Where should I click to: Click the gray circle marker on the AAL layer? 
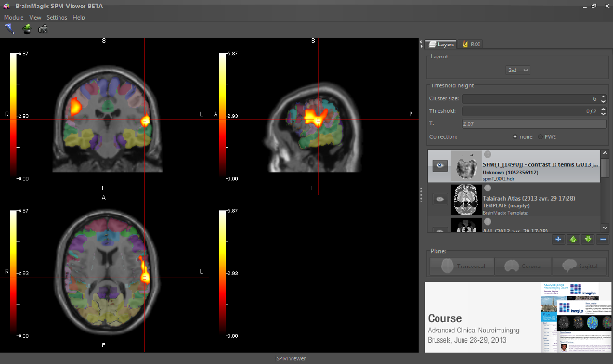pyautogui.click(x=488, y=222)
